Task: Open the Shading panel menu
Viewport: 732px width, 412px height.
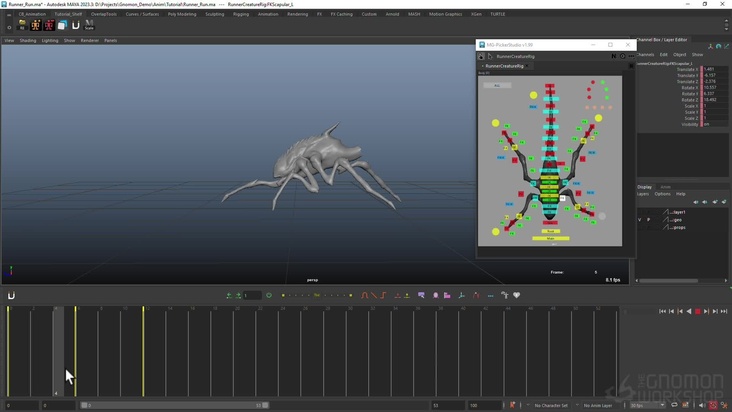Action: [28, 40]
